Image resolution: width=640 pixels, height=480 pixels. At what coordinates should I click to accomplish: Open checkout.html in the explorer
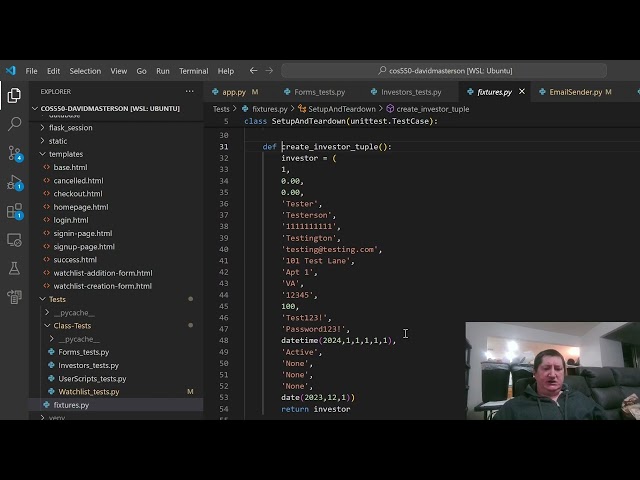pos(78,193)
